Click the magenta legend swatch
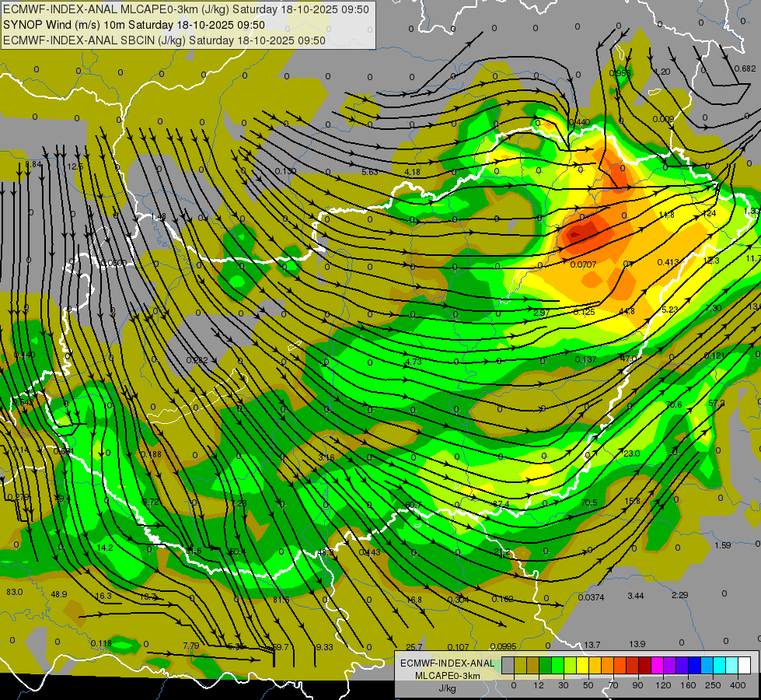 (658, 666)
